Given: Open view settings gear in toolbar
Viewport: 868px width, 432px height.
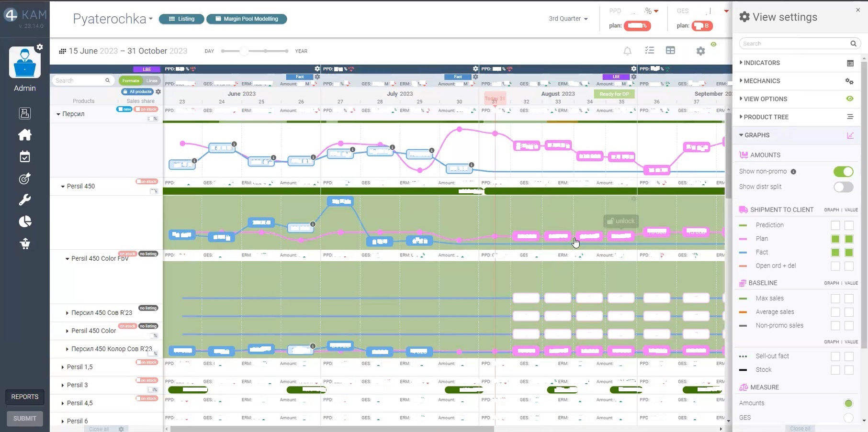Looking at the screenshot, I should point(700,51).
